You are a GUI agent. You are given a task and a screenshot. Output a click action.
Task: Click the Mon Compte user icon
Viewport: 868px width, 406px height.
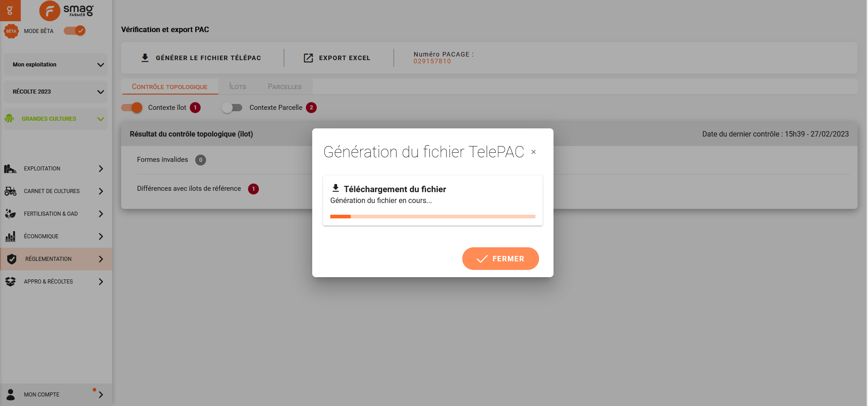11,394
